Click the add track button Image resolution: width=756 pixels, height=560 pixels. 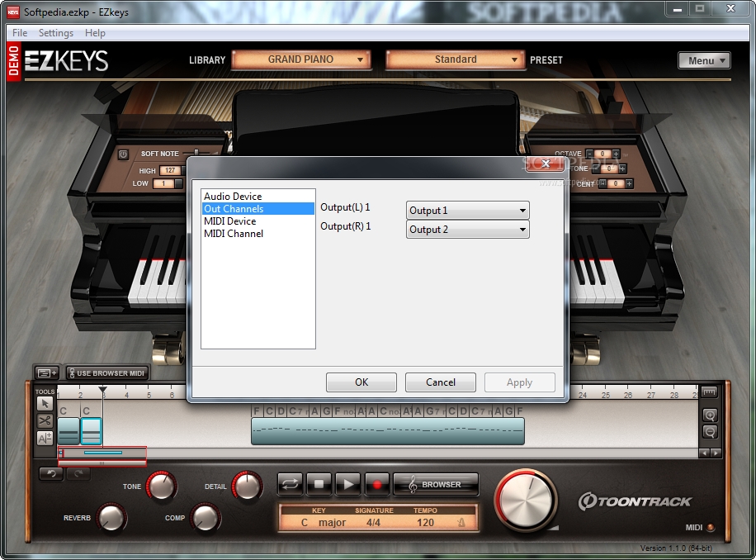point(47,373)
